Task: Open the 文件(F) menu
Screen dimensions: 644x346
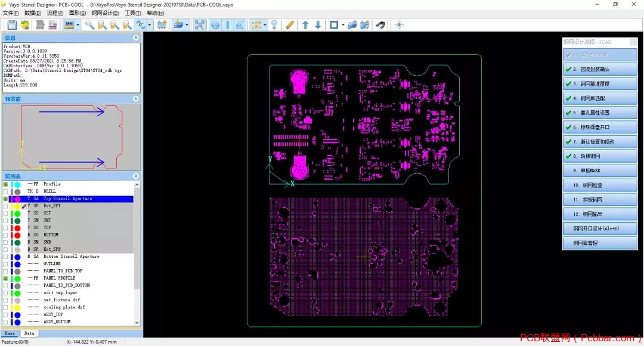Action: point(11,13)
